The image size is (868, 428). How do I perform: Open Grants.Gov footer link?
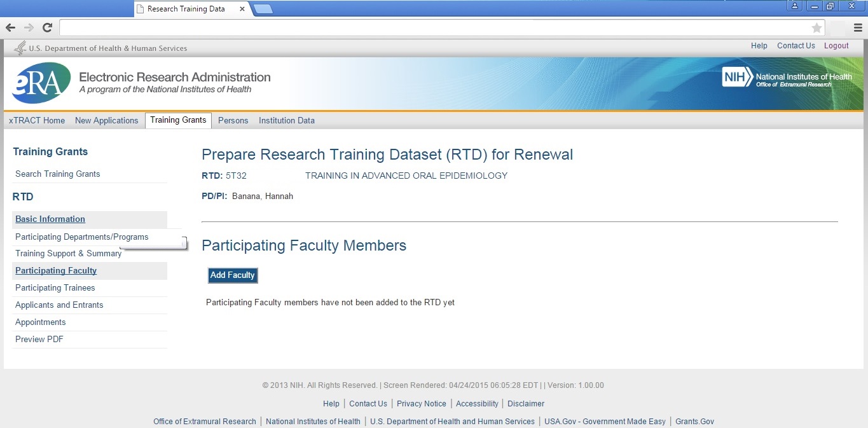pos(694,422)
